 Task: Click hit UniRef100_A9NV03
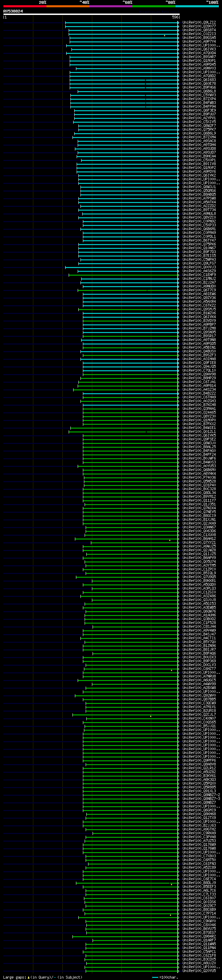pyautogui.click(x=199, y=68)
